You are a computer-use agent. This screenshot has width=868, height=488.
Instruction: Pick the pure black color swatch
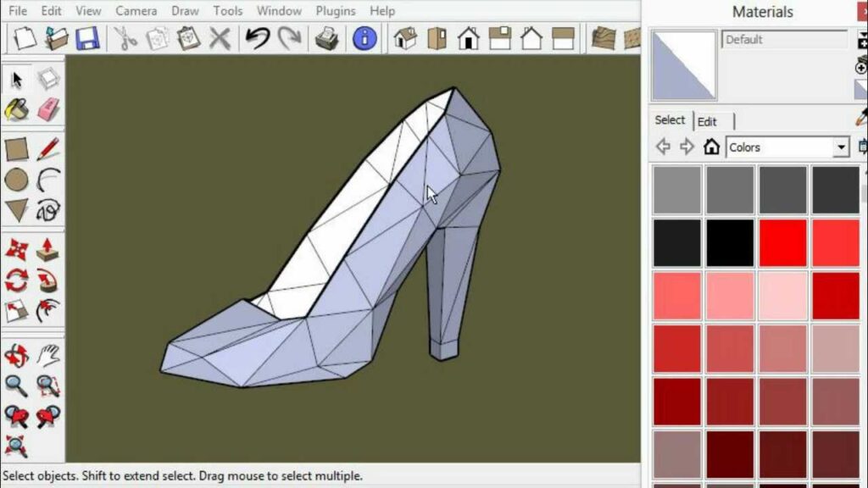coord(730,243)
